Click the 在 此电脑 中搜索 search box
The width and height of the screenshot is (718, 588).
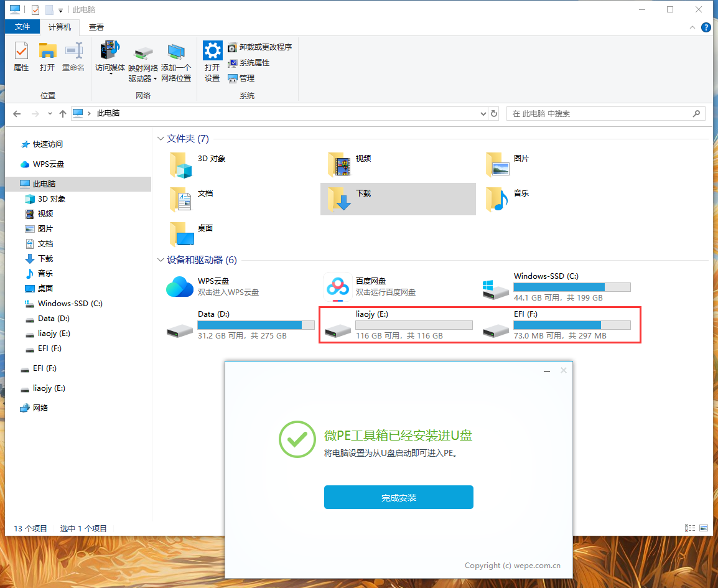click(x=605, y=114)
